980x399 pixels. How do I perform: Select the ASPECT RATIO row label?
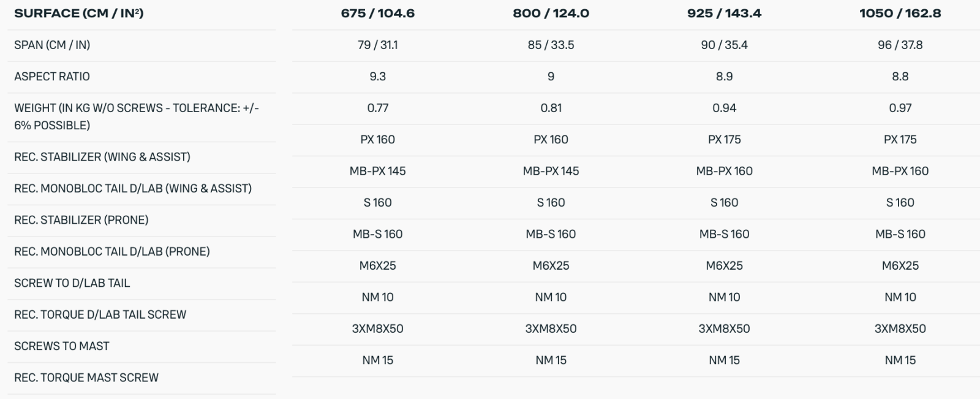[52, 77]
